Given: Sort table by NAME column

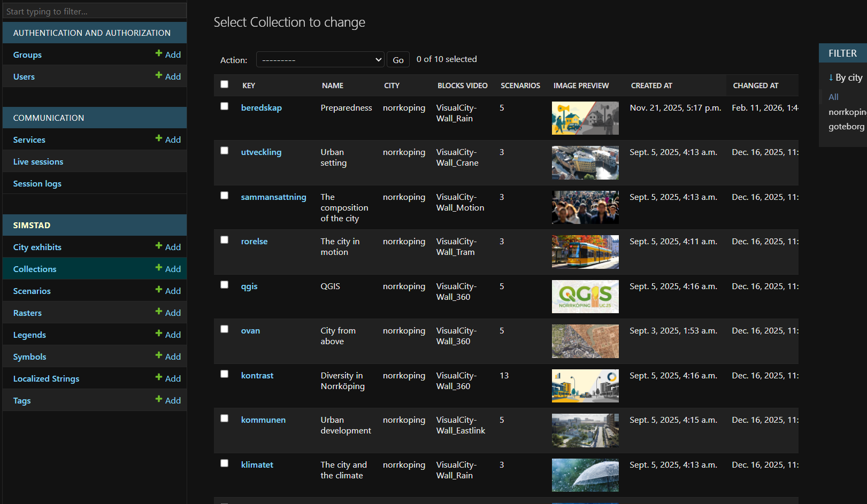Looking at the screenshot, I should point(333,86).
